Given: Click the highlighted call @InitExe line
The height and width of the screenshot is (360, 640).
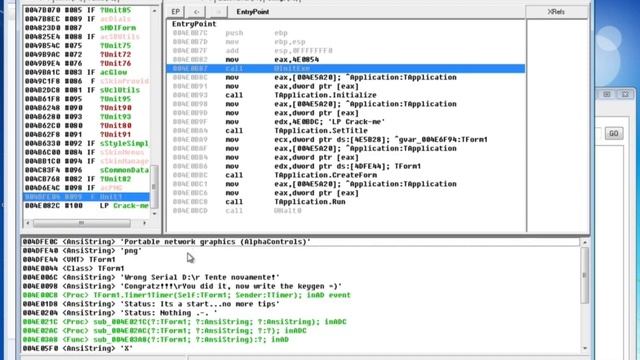Looking at the screenshot, I should click(x=346, y=69).
